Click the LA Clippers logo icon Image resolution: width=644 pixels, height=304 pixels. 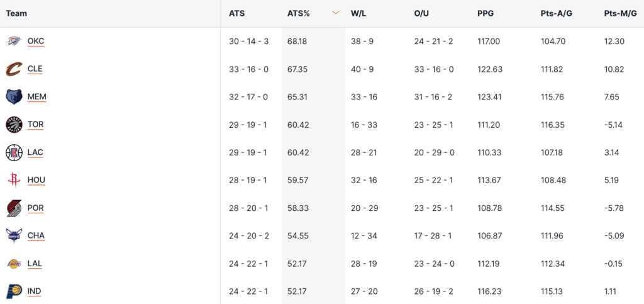coord(14,152)
